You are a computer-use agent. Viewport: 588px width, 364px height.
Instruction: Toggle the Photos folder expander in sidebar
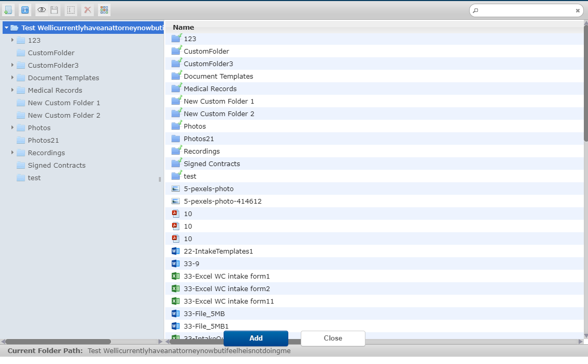pyautogui.click(x=13, y=128)
